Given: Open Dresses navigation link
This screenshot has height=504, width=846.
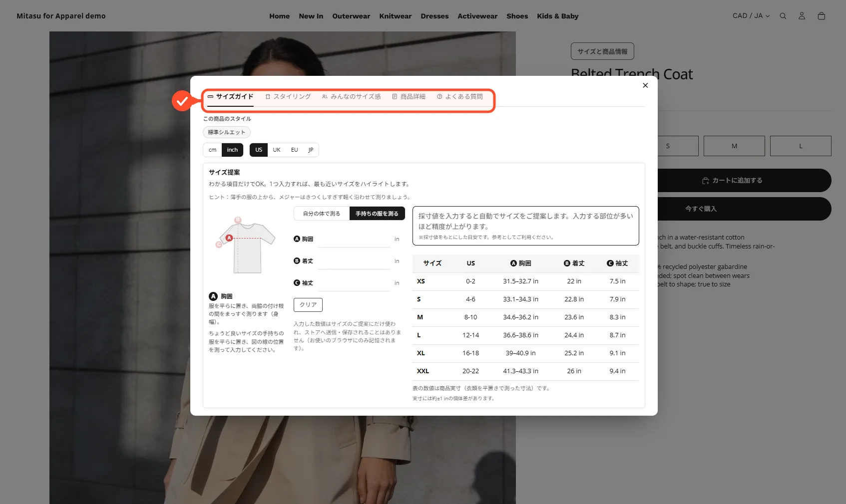Looking at the screenshot, I should tap(434, 16).
